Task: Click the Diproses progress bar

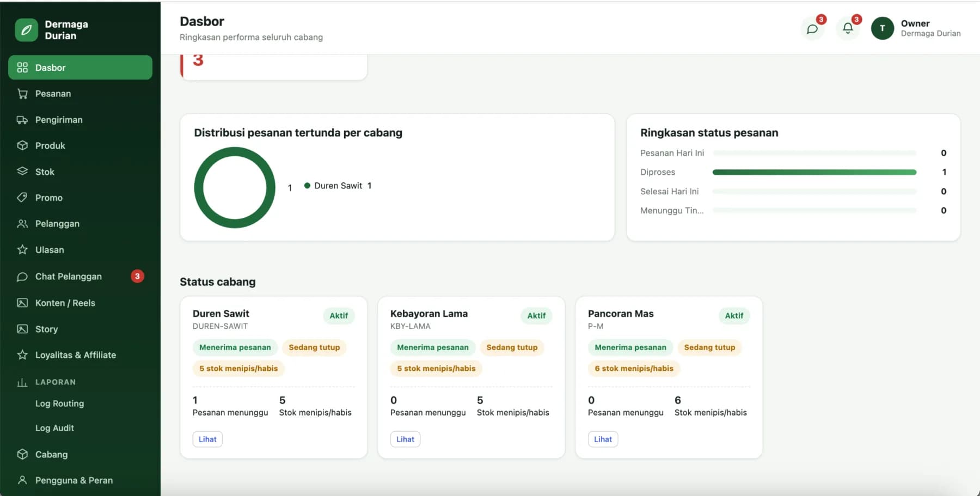Action: click(x=814, y=172)
